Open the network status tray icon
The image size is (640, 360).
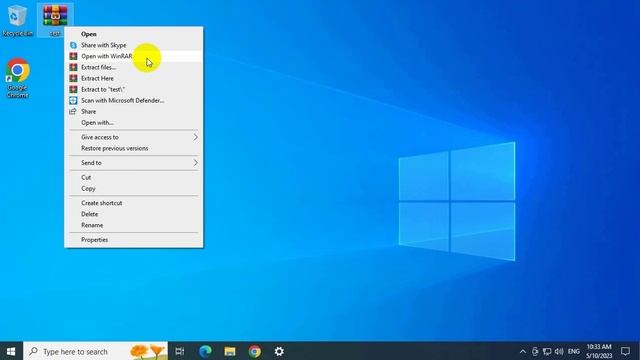click(547, 351)
